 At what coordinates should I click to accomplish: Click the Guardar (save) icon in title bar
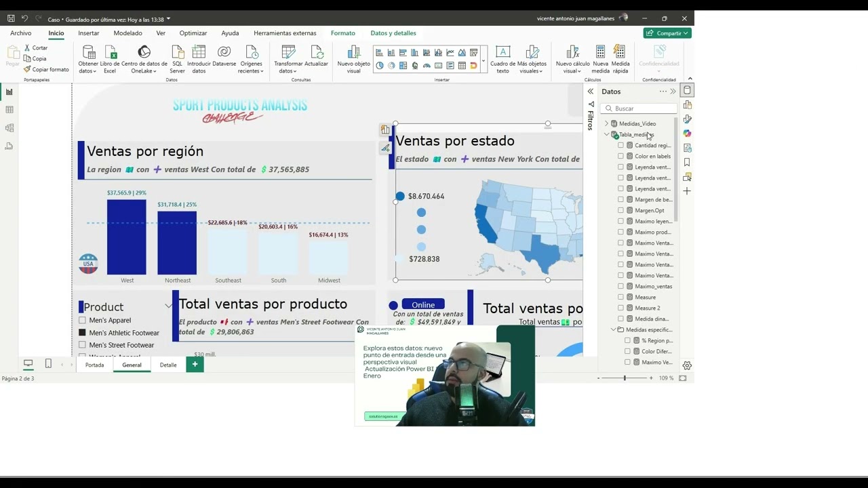[11, 18]
